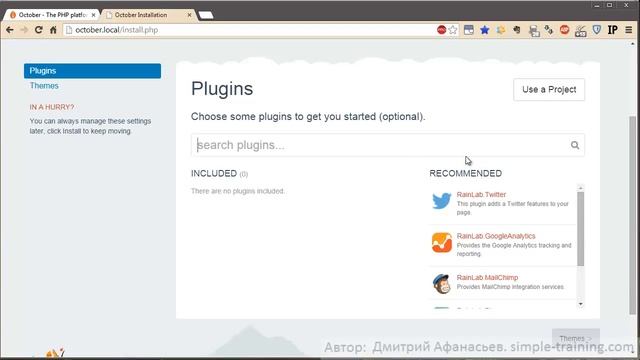Click the Plugins page title
The height and width of the screenshot is (360, 640).
(222, 89)
